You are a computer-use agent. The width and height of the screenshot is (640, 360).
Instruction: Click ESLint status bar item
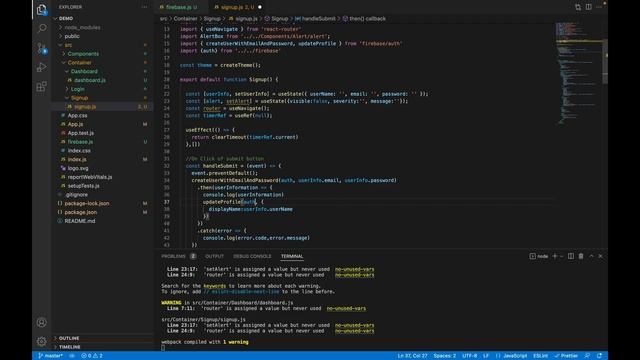pos(540,356)
